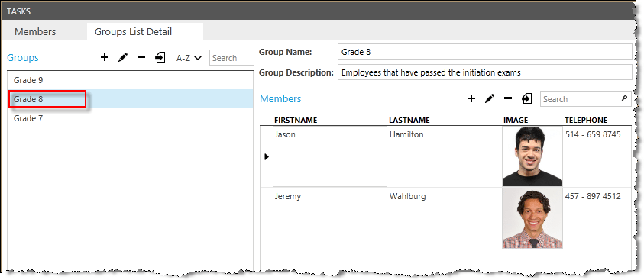The height and width of the screenshot is (280, 644).
Task: Click the Hamilton last name cell
Action: click(x=445, y=156)
